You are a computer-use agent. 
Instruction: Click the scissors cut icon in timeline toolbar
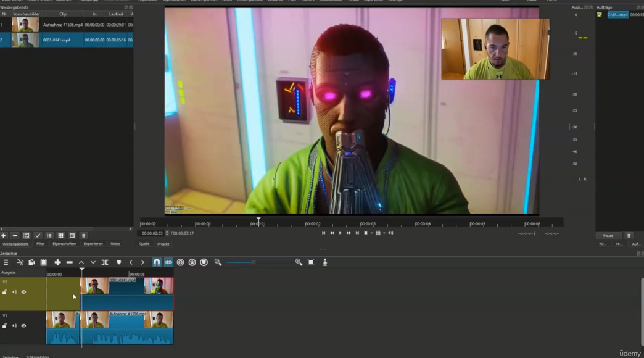[20, 262]
